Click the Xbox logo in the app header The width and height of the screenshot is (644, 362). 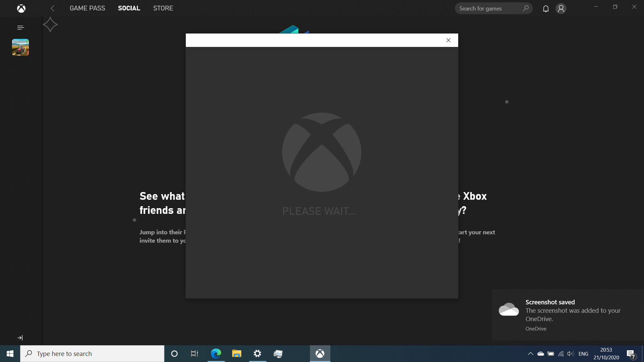coord(21,8)
